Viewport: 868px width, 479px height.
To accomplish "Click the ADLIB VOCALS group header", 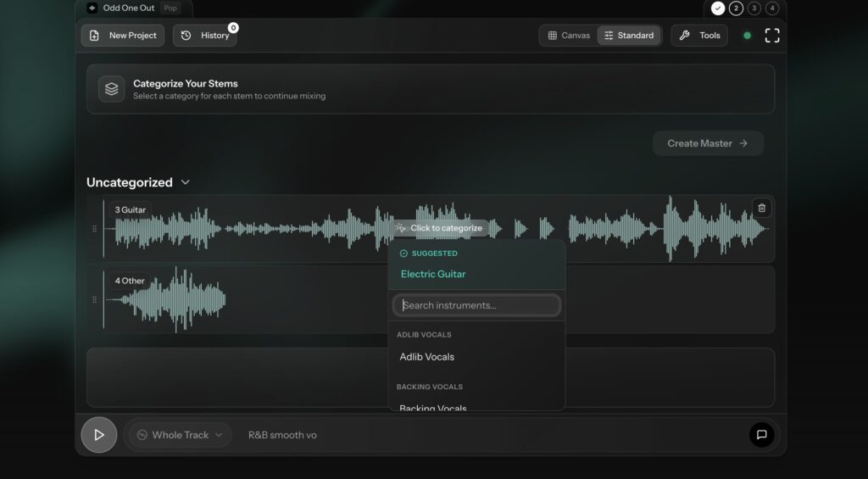I will [x=424, y=335].
